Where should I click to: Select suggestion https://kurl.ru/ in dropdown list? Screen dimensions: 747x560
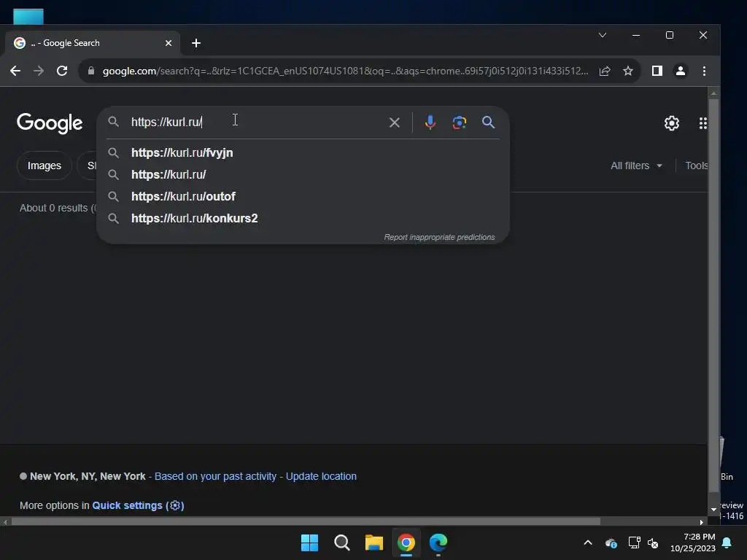pyautogui.click(x=303, y=175)
